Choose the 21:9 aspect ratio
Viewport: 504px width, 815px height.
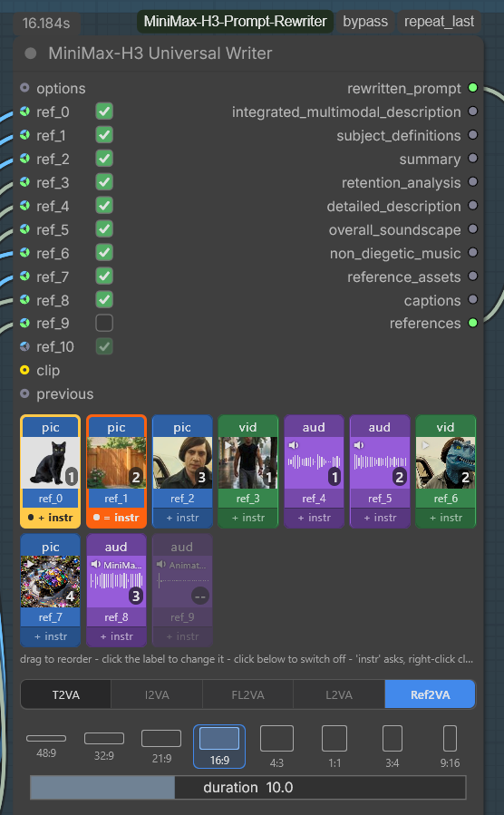click(x=161, y=746)
